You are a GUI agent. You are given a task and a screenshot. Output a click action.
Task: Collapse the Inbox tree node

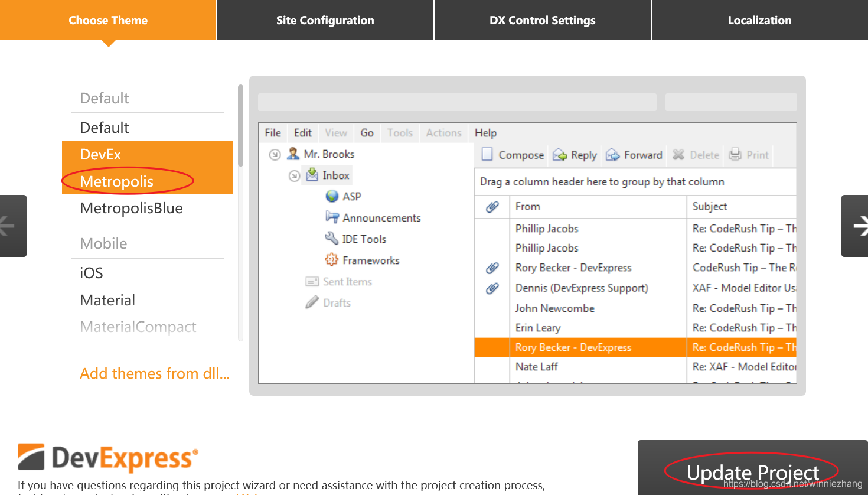click(294, 176)
